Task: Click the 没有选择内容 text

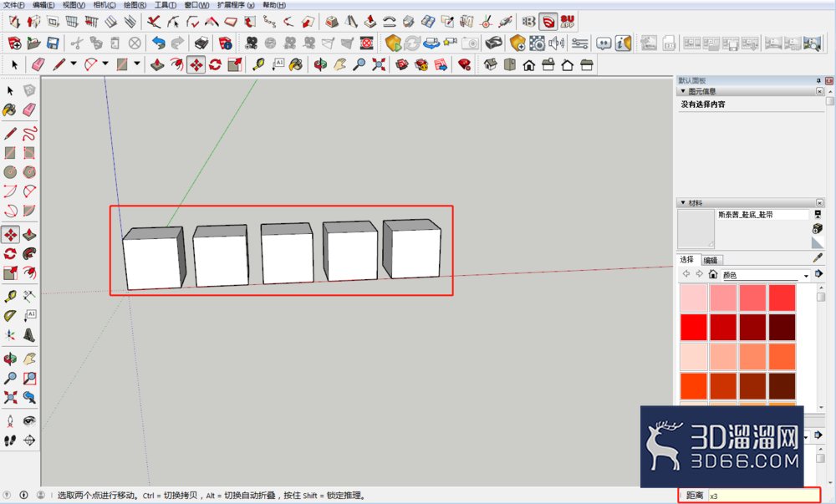Action: coord(703,104)
